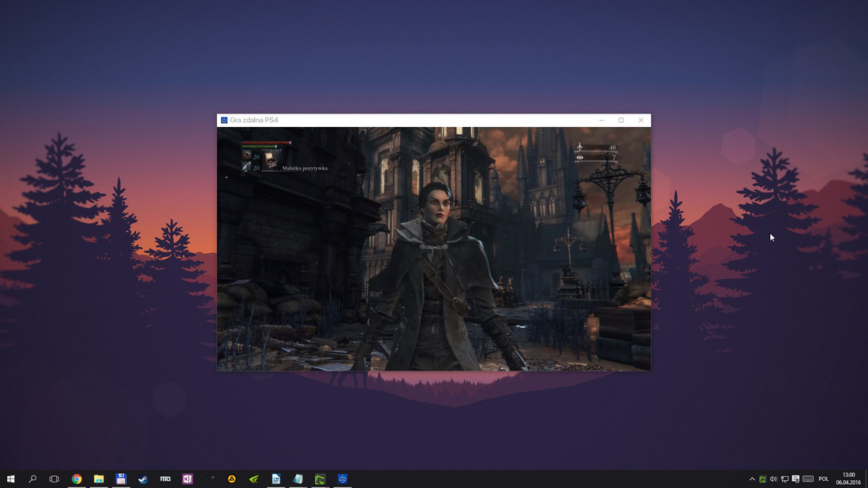Open the touch keyboard from tray
Image resolution: width=868 pixels, height=488 pixels.
click(808, 479)
